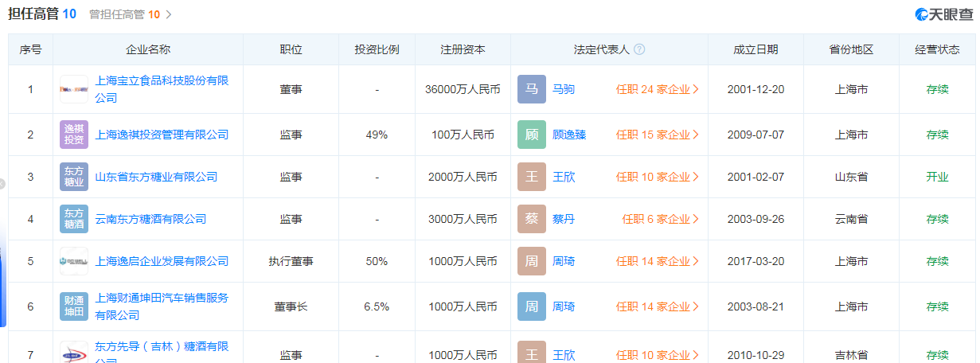Expand 任职 10 家企业 in 东方先导 row
Screen dimensions: 980x363
[x=658, y=355]
